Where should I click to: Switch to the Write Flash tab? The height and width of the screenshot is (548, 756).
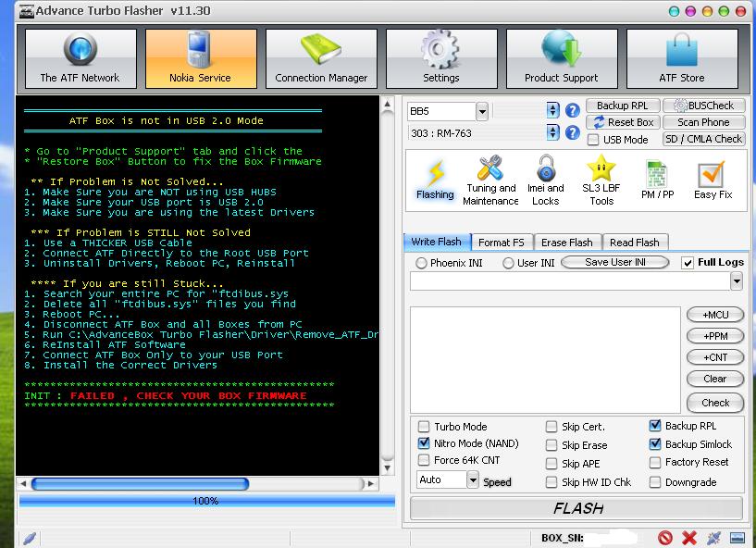(x=437, y=242)
